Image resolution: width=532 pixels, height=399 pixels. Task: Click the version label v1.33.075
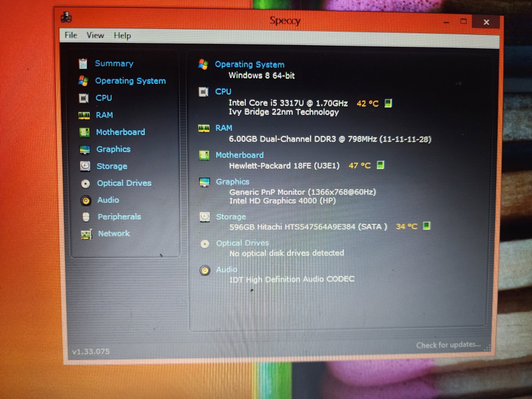click(x=91, y=351)
